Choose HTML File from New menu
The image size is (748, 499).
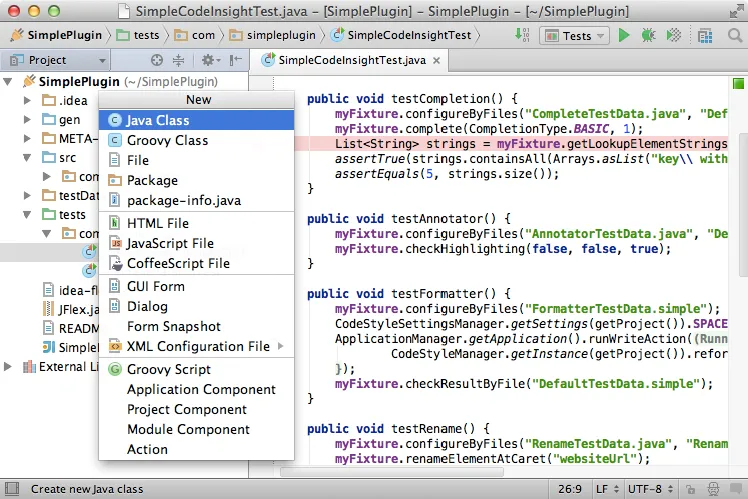tap(196, 223)
